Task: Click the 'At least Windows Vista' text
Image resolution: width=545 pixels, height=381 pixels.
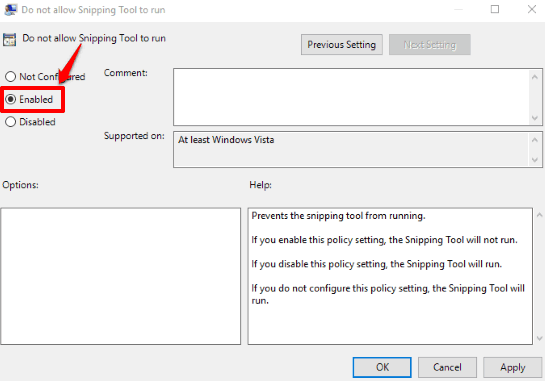Action: (x=226, y=140)
